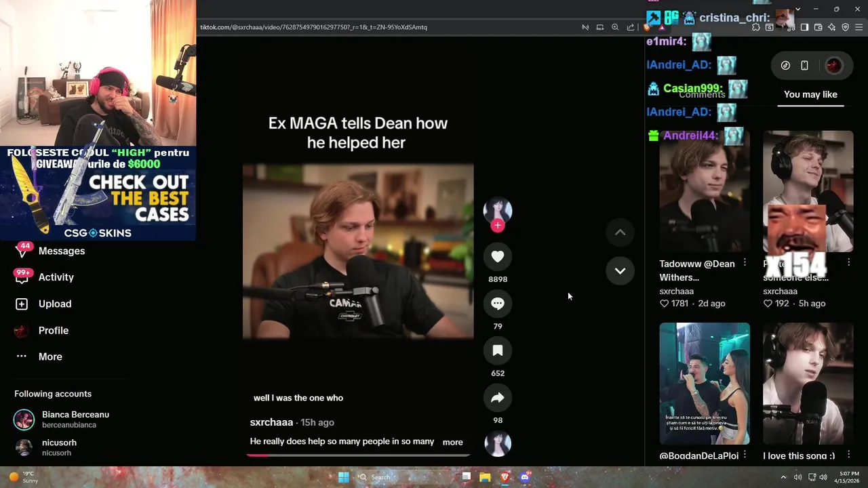Viewport: 868px width, 488px height.
Task: Open the Brave Rewards triangle icon
Action: 662,27
